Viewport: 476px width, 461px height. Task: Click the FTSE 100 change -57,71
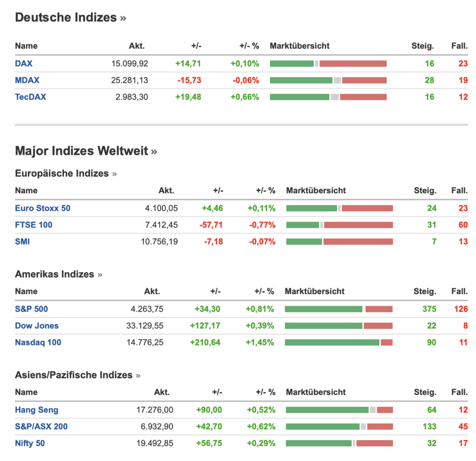point(211,225)
